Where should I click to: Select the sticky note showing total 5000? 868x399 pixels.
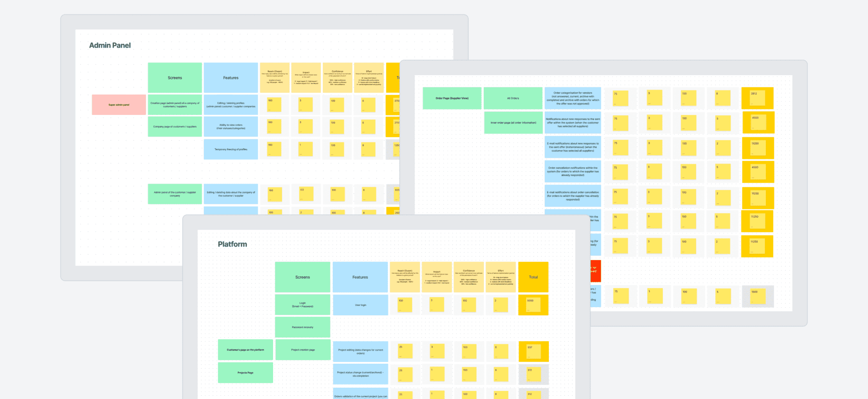tap(533, 305)
